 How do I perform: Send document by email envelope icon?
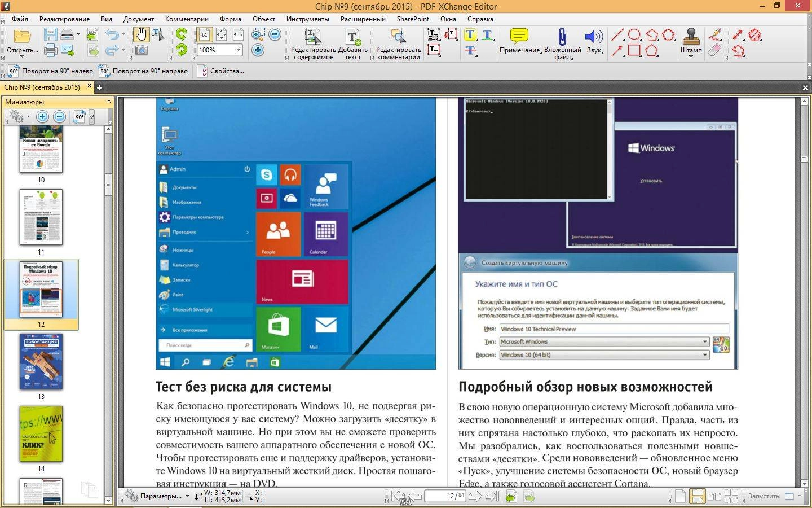click(x=68, y=50)
